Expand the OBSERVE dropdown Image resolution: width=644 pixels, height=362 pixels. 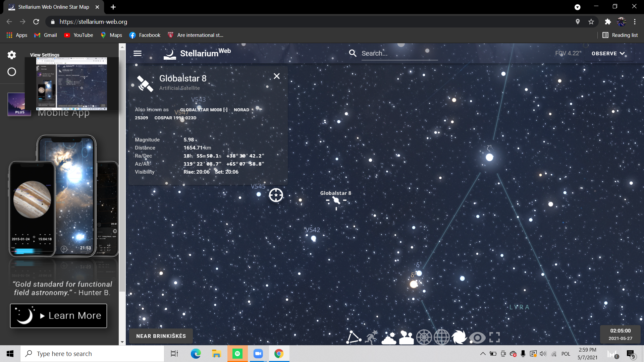(608, 53)
